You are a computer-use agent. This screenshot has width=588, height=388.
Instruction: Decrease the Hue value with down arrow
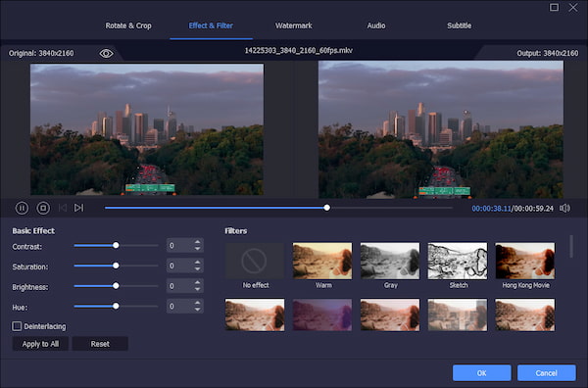[197, 310]
